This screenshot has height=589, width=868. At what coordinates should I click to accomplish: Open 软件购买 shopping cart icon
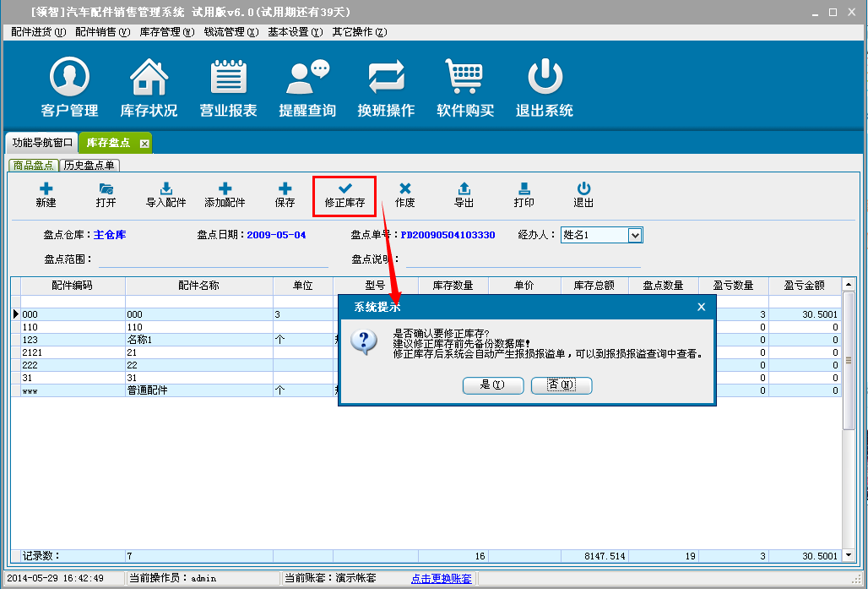(465, 87)
